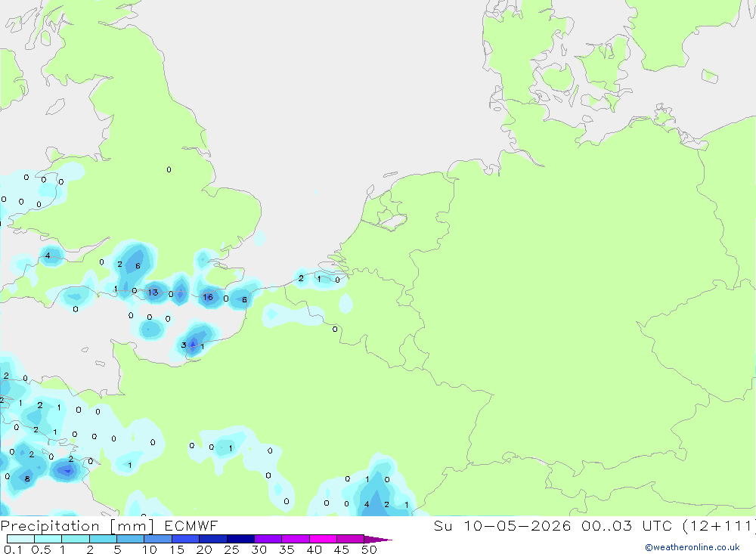The width and height of the screenshot is (756, 554).
Task: Click the "50" legend scale label
Action: [x=370, y=549]
